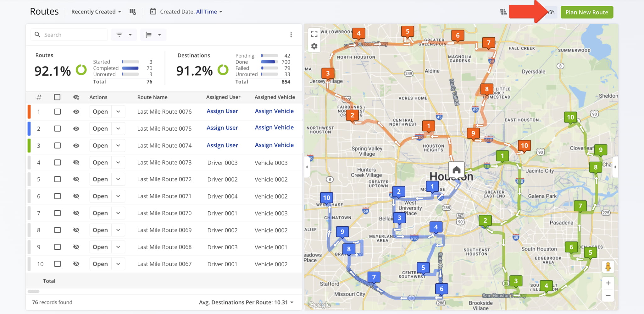Screen dimensions: 644x314
Task: Zoom out on the map
Action: tap(608, 295)
